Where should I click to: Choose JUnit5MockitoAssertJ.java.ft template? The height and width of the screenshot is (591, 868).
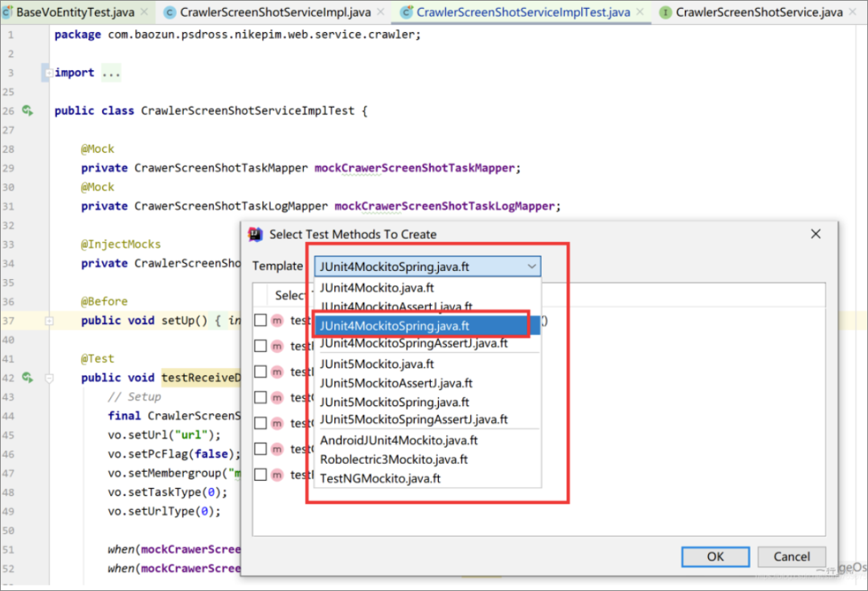[428, 383]
